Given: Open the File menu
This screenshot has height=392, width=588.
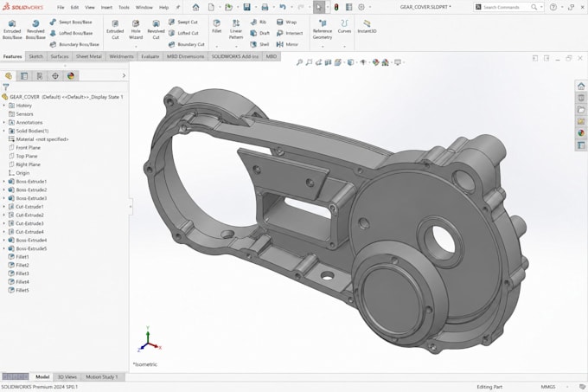Looking at the screenshot, I should click(x=61, y=7).
